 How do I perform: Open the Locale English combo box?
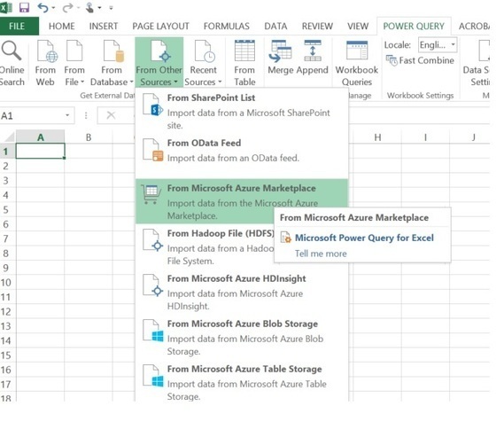click(x=438, y=45)
